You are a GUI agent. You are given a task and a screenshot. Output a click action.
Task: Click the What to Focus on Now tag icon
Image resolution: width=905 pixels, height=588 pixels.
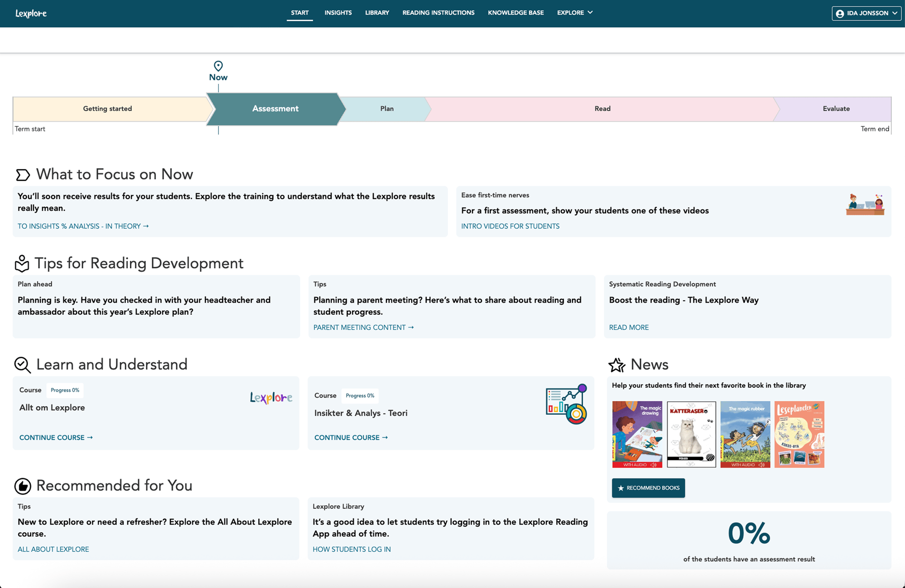(23, 175)
